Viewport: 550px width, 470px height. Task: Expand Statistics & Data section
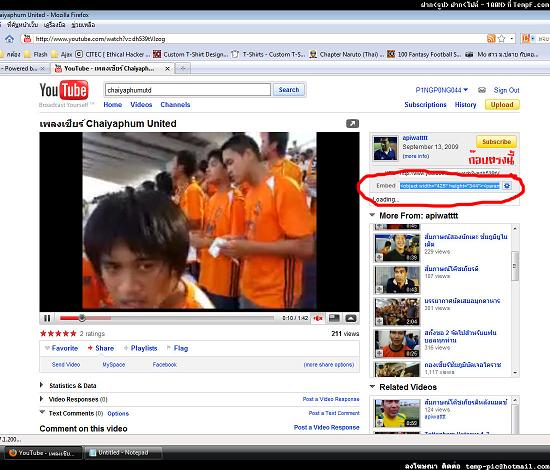coord(42,385)
